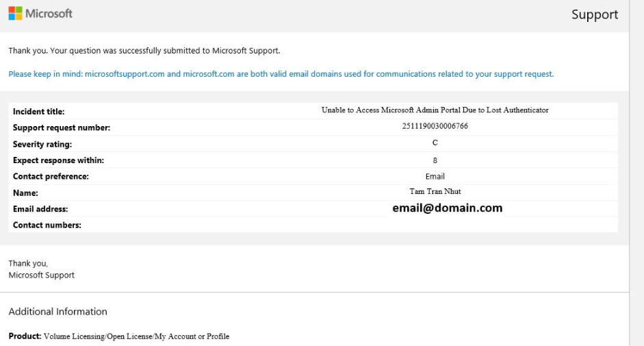Click the bold 'Product:' label
Viewport: 644px width, 346px height.
click(x=25, y=336)
